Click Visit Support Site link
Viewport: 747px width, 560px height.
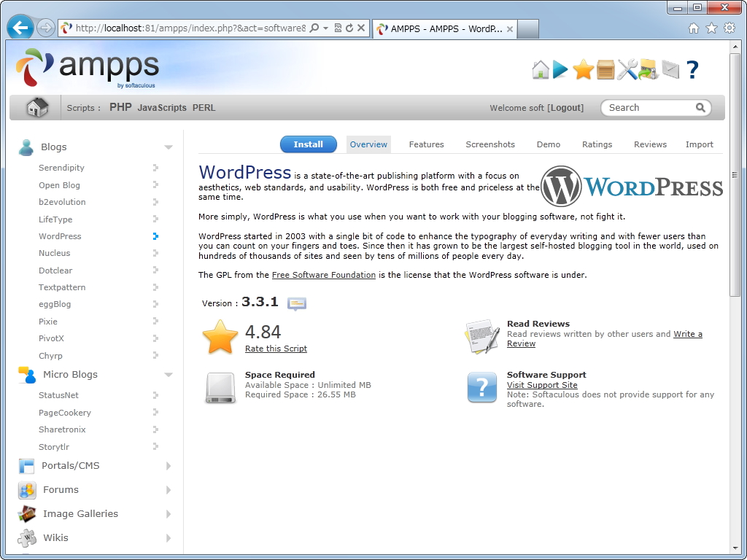coord(542,385)
